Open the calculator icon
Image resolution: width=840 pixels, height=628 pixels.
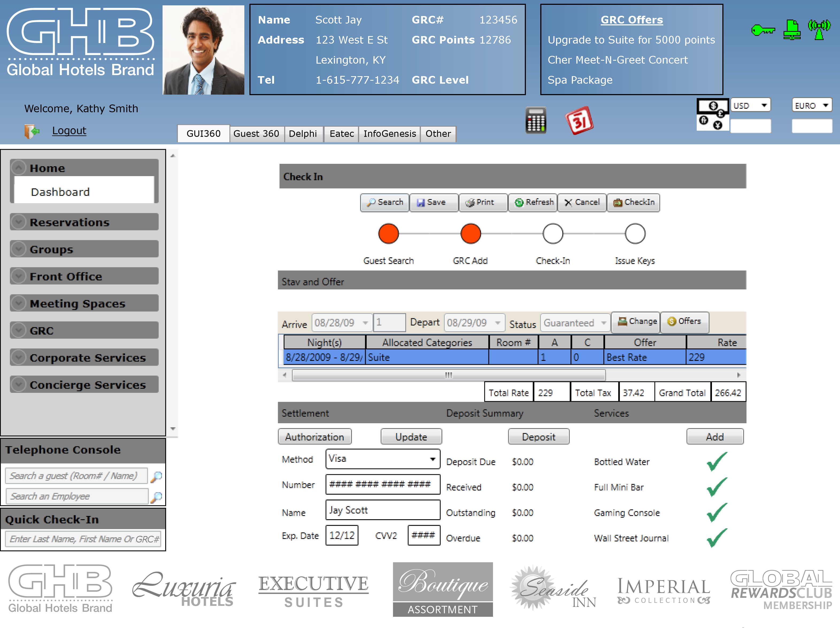pos(536,120)
